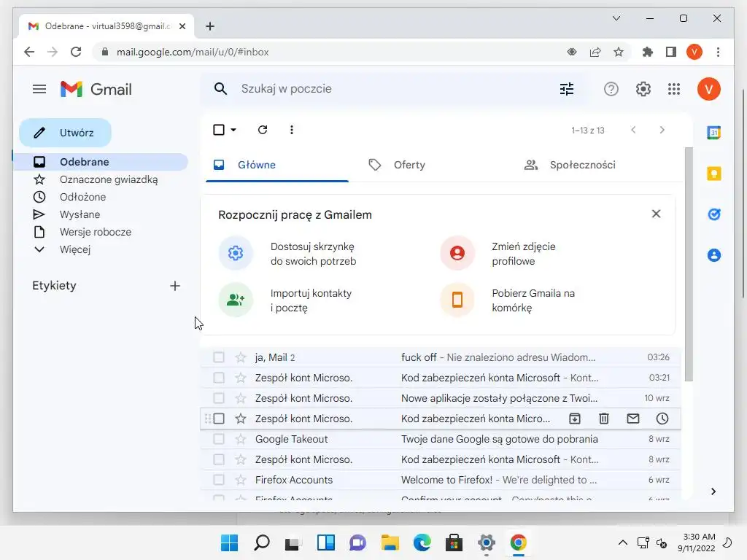
Task: Select the Google Takeout email checkbox
Action: pyautogui.click(x=219, y=439)
